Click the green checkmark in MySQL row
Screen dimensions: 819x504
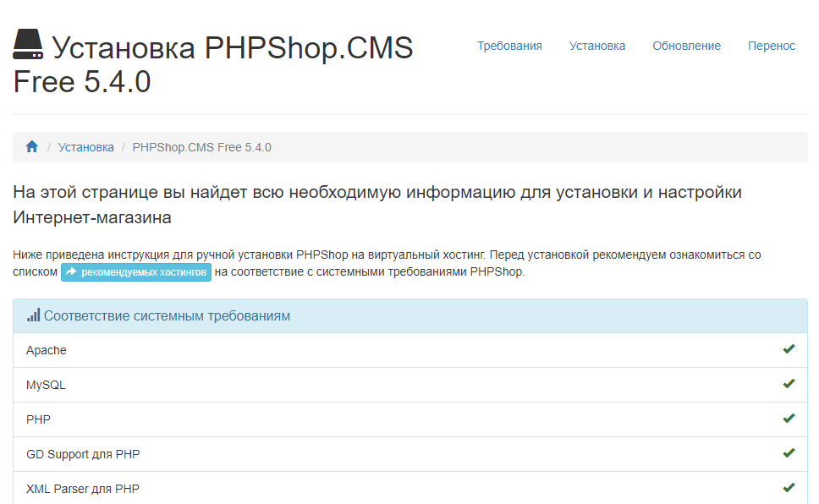click(x=789, y=384)
